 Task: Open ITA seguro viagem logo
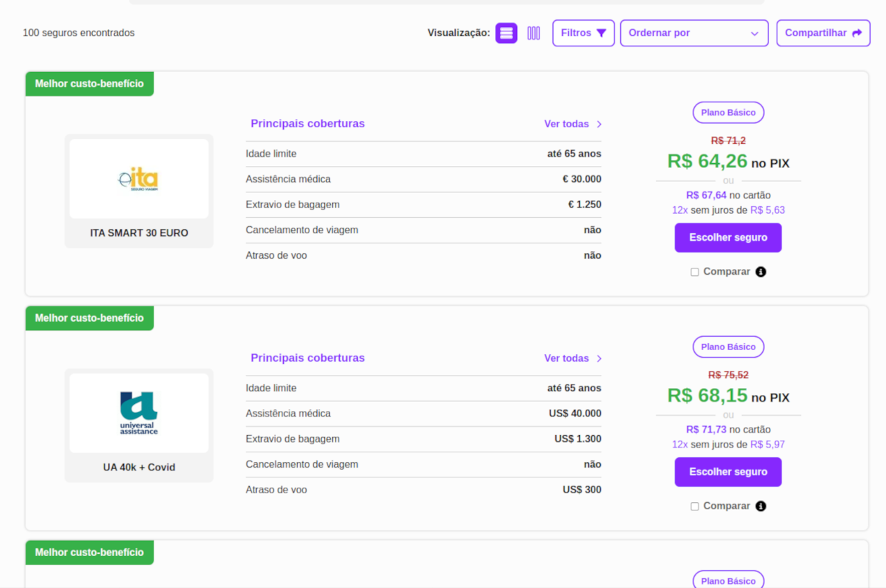pyautogui.click(x=139, y=179)
